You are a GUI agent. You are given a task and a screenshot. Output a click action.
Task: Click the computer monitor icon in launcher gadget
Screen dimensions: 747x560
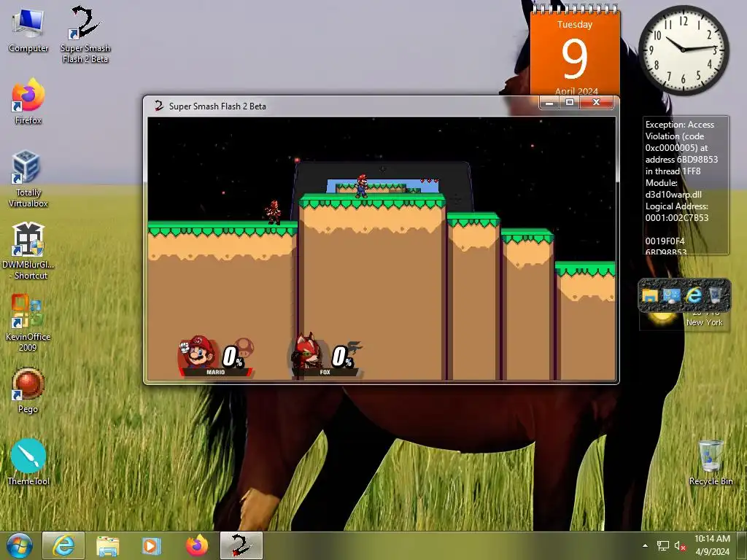671,296
